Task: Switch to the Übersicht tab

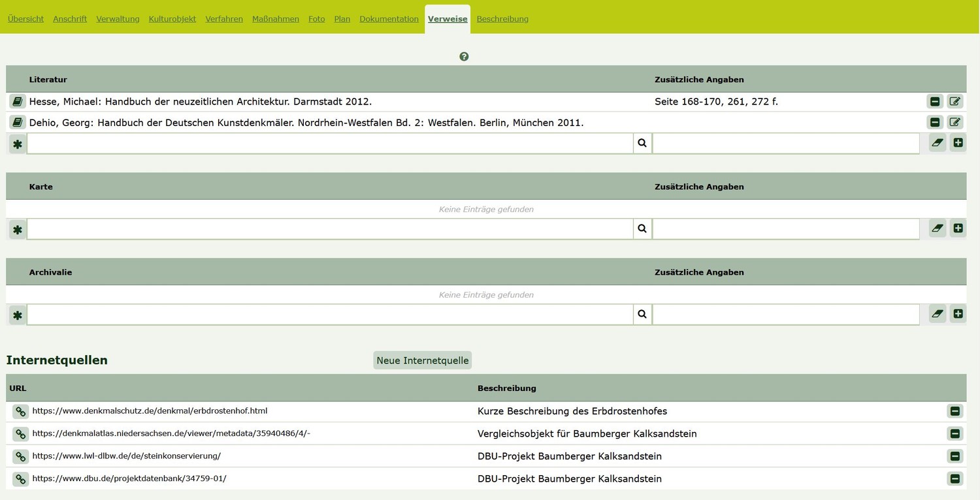Action: point(25,19)
